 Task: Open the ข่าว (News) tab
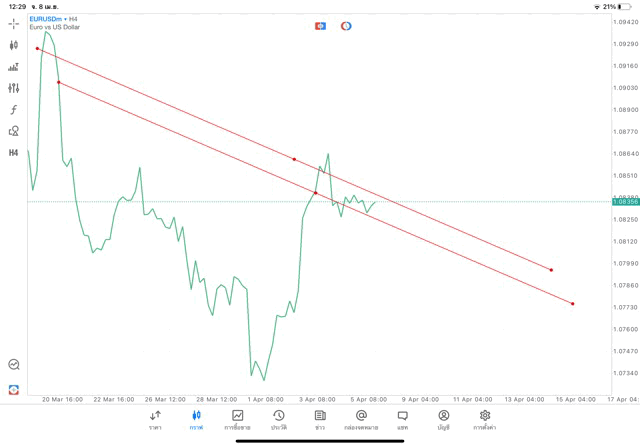point(320,419)
